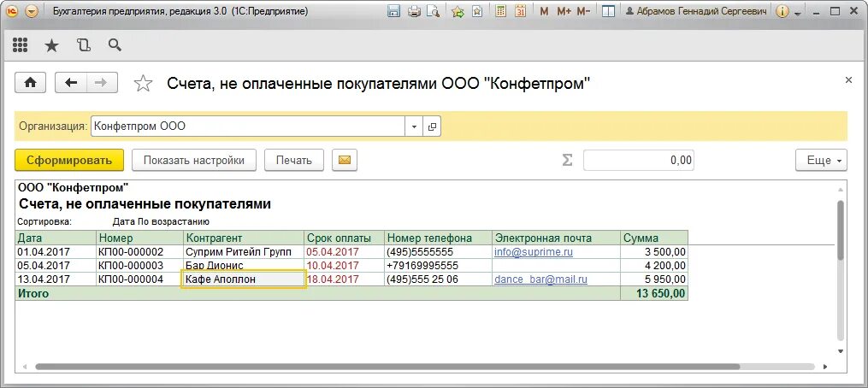Go to the Home page button

[31, 82]
